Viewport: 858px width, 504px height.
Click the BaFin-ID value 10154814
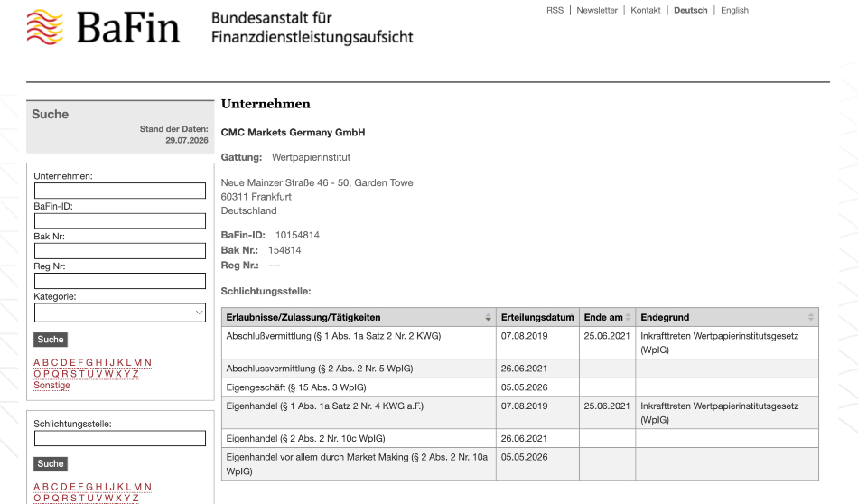pos(297,236)
